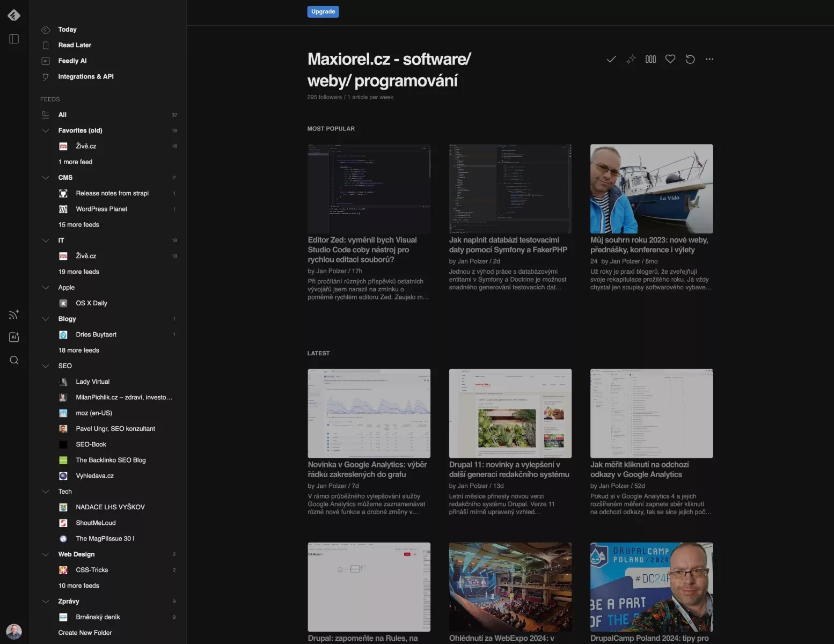This screenshot has width=834, height=644.
Task: Click the strapi release notes feed icon
Action: [63, 193]
